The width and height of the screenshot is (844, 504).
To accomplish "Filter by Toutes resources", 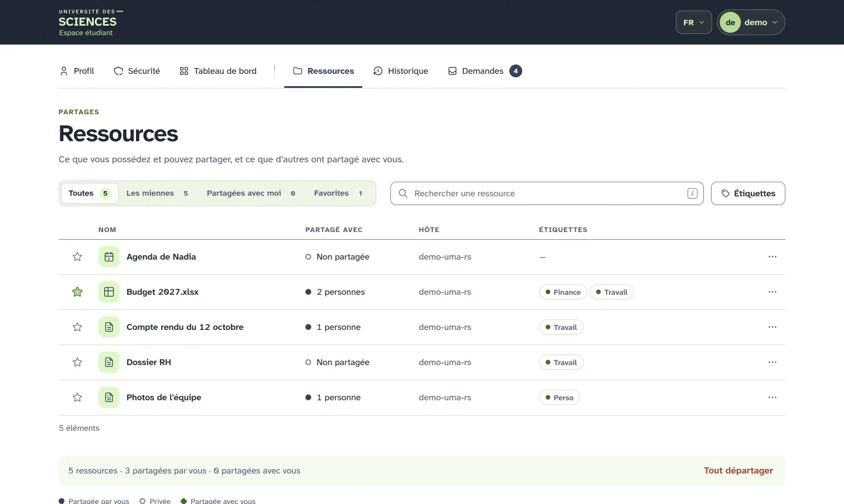I will point(90,193).
